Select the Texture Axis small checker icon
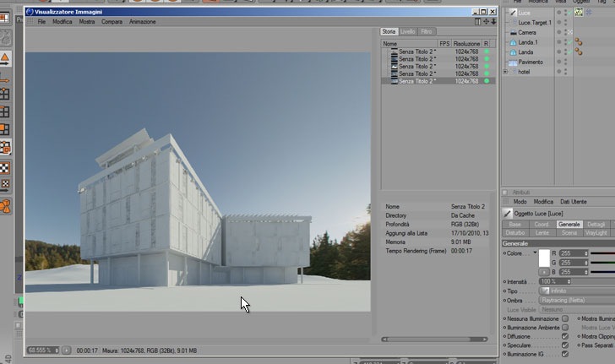Viewport: 615px width, 364px height. point(5,184)
